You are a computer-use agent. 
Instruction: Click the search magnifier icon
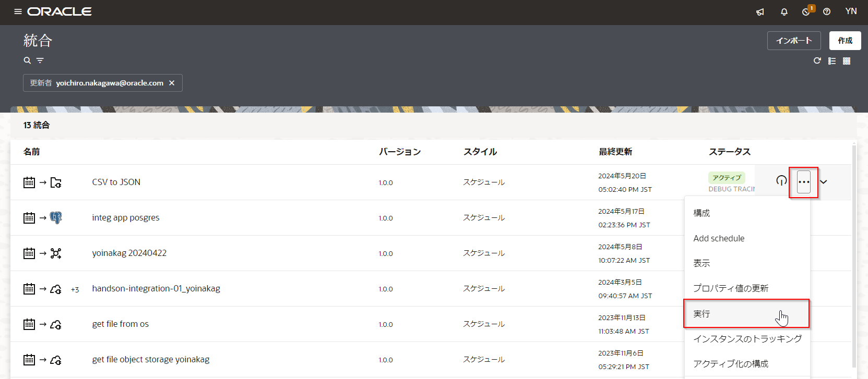pos(27,60)
